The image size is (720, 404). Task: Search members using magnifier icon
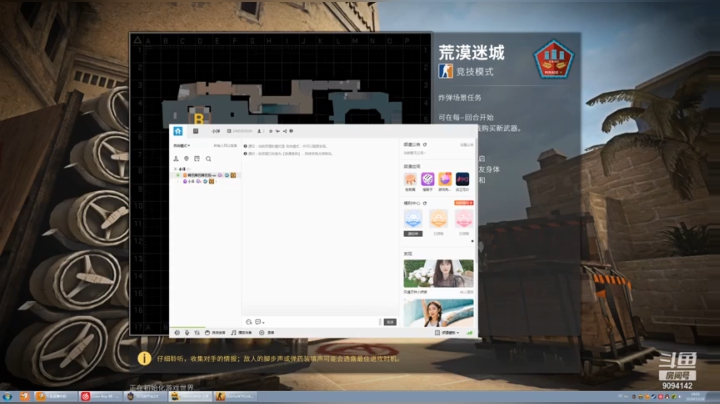tap(208, 159)
